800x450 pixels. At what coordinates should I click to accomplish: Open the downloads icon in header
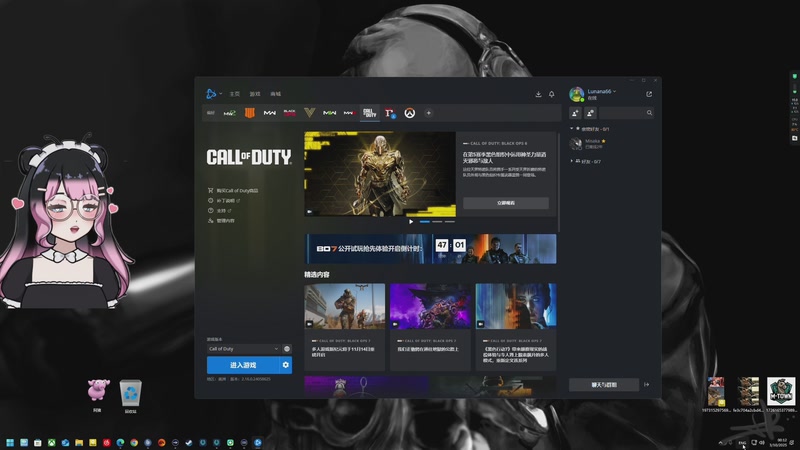(538, 94)
